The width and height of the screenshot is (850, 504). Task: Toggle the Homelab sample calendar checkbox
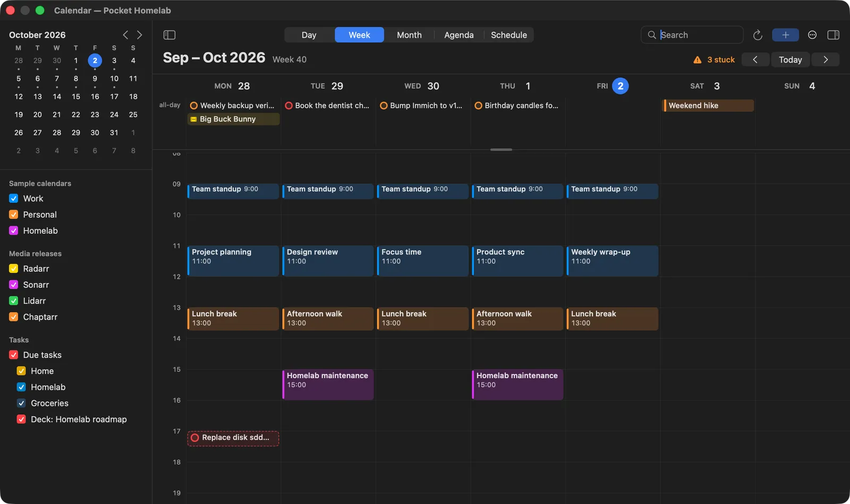click(14, 231)
